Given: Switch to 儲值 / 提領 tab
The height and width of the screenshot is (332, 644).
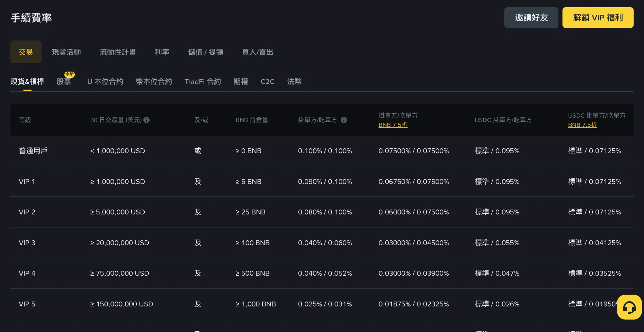Looking at the screenshot, I should click(x=206, y=52).
